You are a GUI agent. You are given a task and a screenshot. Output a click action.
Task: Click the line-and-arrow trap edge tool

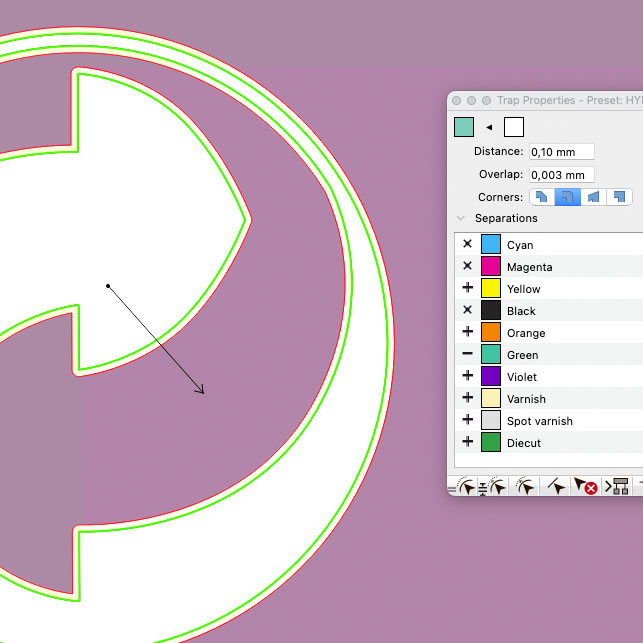(x=556, y=486)
